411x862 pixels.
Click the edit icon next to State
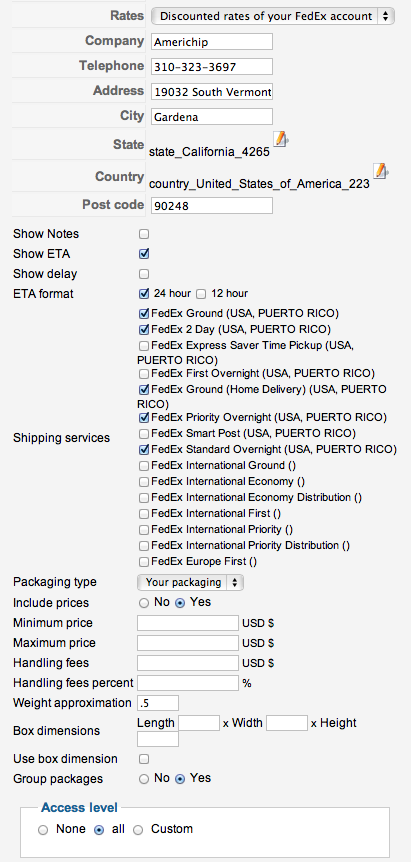tap(281, 139)
